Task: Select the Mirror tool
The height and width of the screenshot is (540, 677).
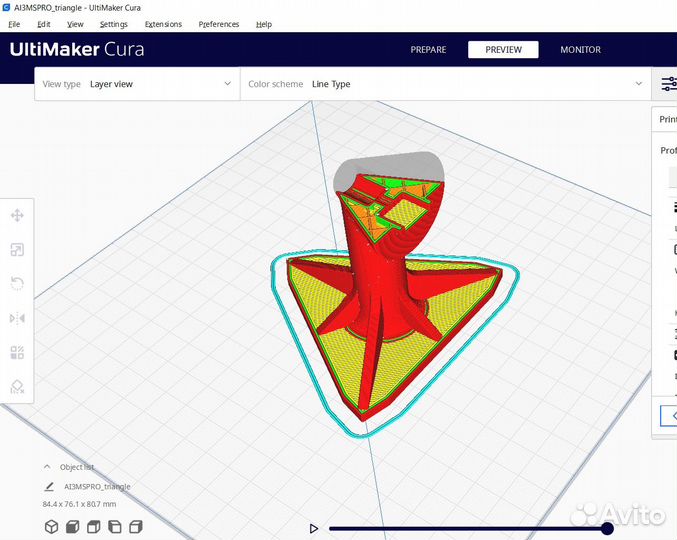Action: [x=17, y=318]
